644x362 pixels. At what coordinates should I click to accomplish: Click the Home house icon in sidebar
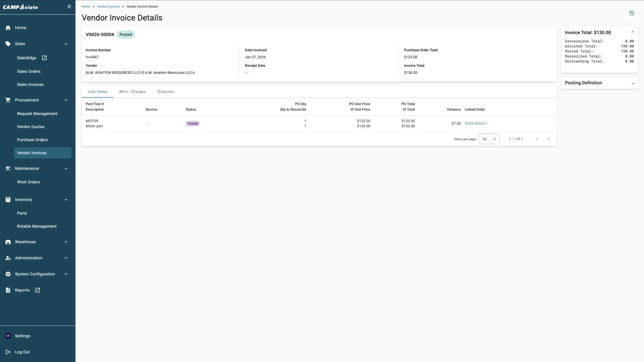[8, 28]
